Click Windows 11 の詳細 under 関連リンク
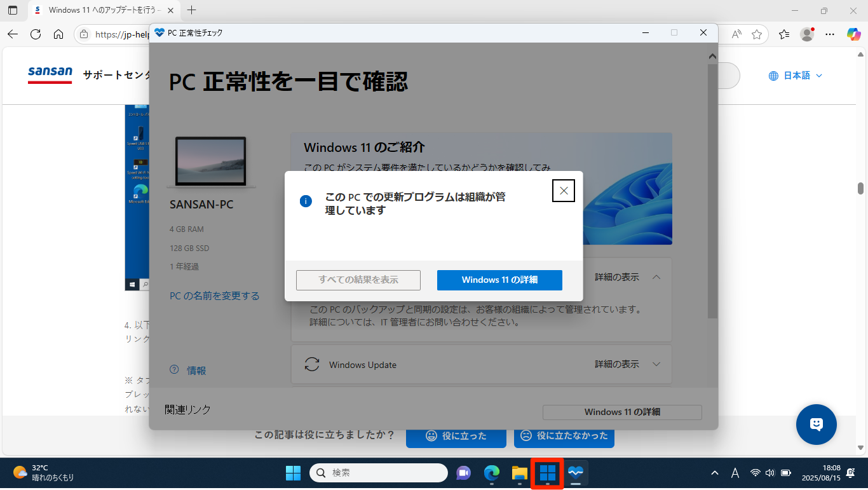This screenshot has height=490, width=868. [622, 412]
